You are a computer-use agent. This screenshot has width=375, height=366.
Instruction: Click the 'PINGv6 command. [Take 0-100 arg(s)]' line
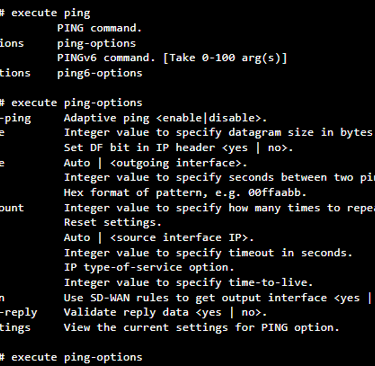(x=172, y=58)
